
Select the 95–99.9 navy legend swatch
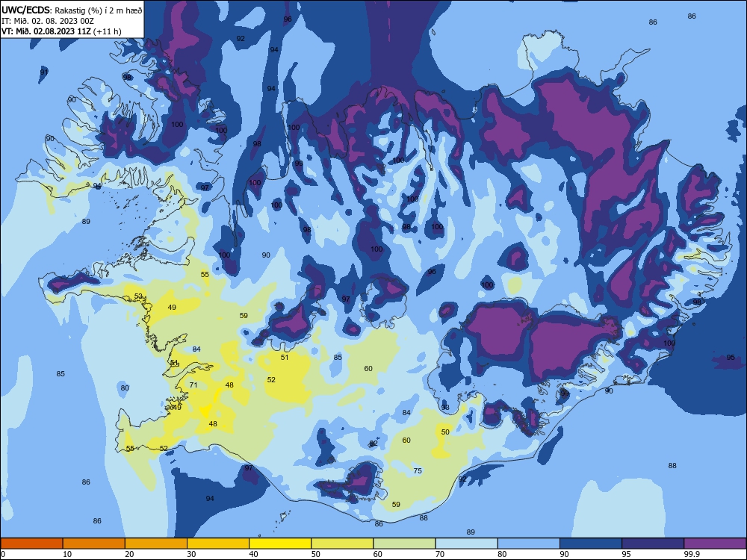tap(653, 544)
